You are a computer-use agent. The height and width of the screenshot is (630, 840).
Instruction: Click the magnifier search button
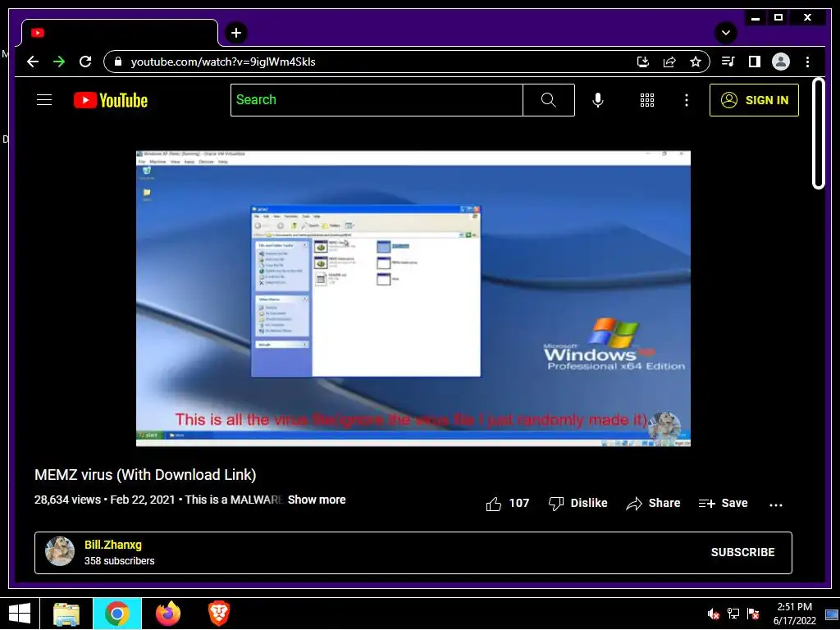pos(549,99)
